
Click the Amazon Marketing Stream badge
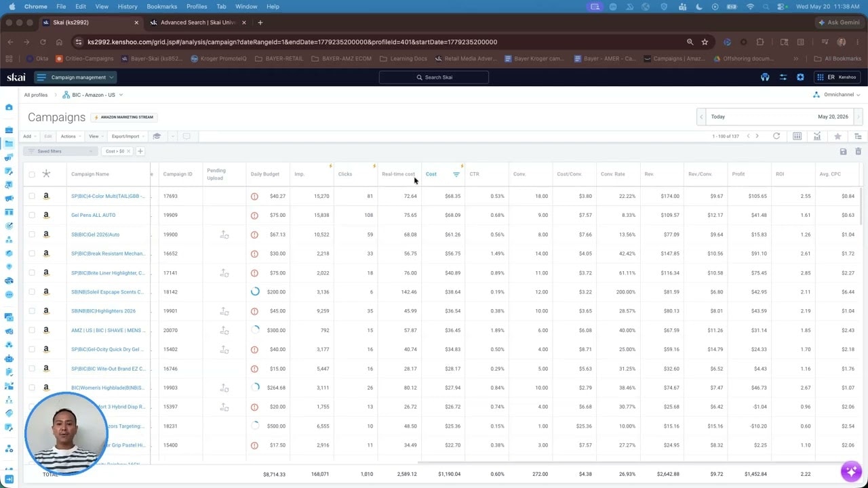(124, 117)
